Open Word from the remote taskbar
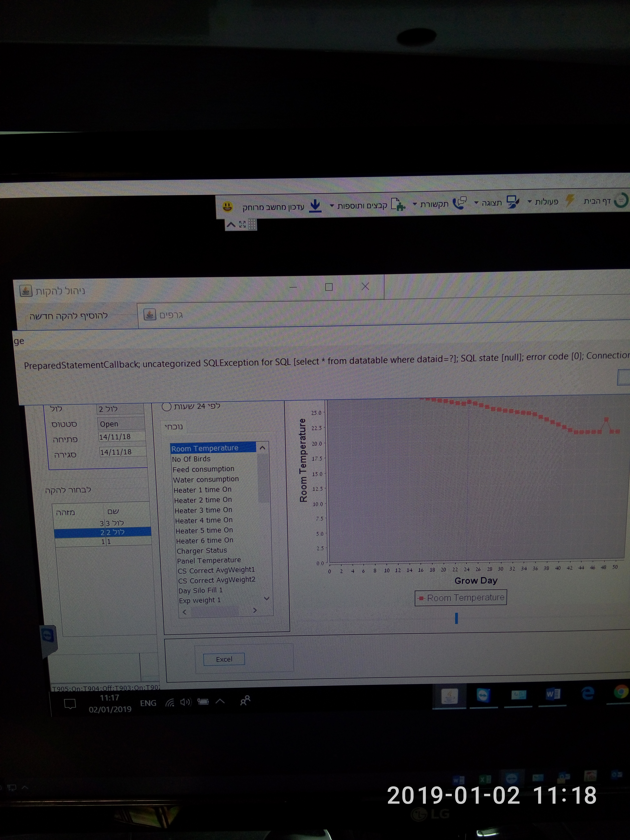The height and width of the screenshot is (840, 630). [553, 695]
